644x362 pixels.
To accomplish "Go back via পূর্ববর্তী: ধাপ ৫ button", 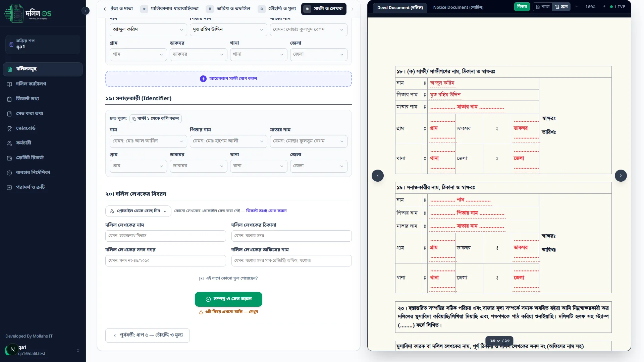I will [148, 336].
